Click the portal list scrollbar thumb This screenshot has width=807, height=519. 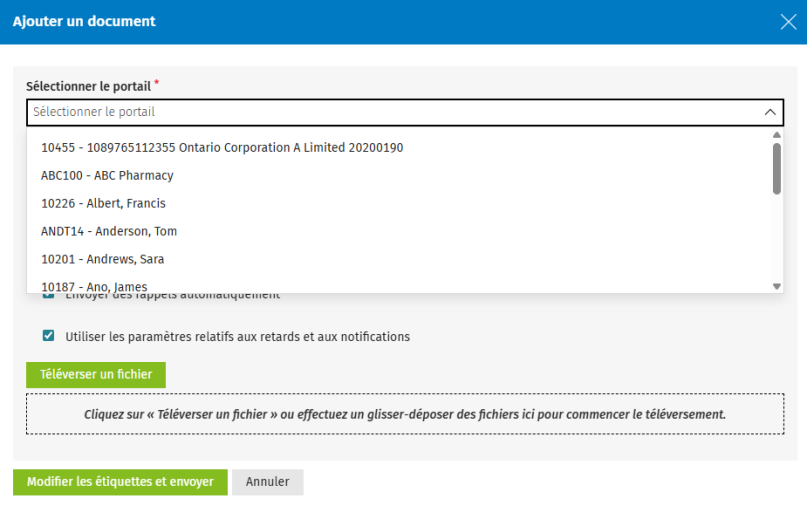[x=777, y=168]
